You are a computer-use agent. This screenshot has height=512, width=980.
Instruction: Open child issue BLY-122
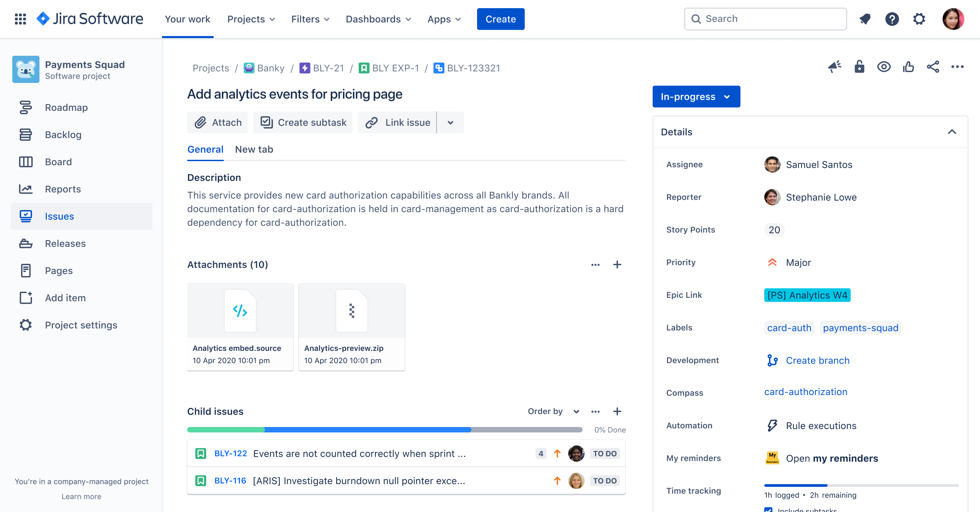[x=231, y=454]
